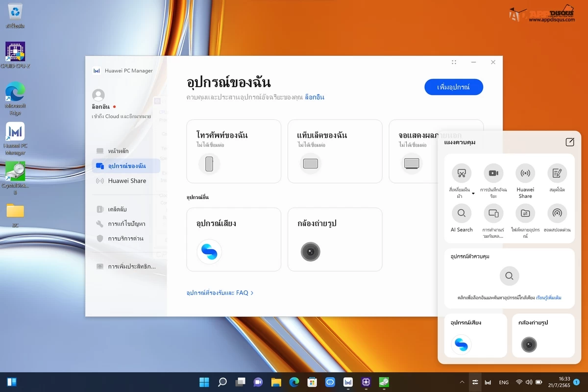Enable instant hotspot icon in control panel
588x392 pixels.
pyautogui.click(x=557, y=213)
